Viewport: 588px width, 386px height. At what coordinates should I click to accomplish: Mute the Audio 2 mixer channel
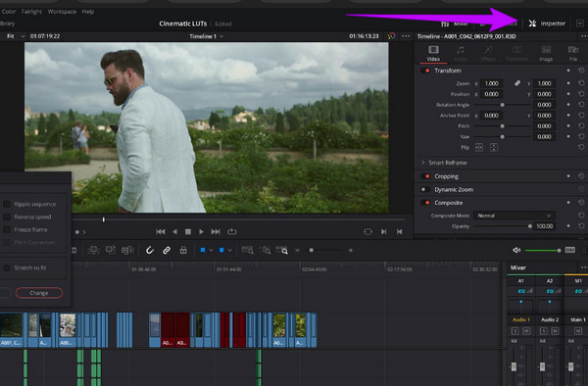[x=555, y=330]
